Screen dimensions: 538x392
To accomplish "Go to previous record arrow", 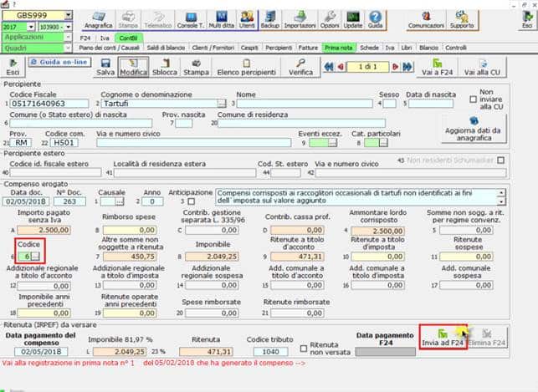I will (x=341, y=67).
